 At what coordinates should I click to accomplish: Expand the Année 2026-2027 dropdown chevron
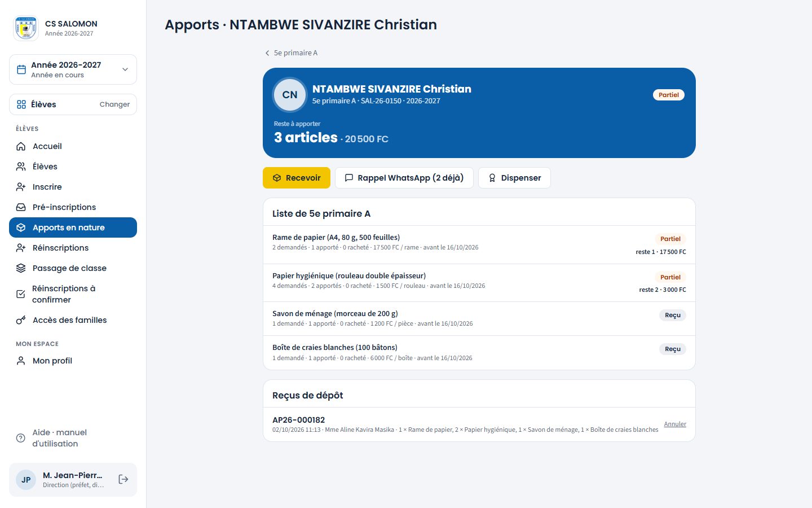(x=125, y=69)
